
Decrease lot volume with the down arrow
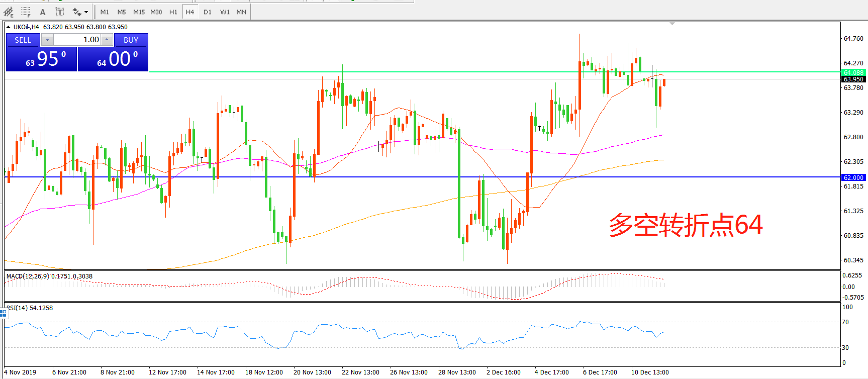click(47, 40)
